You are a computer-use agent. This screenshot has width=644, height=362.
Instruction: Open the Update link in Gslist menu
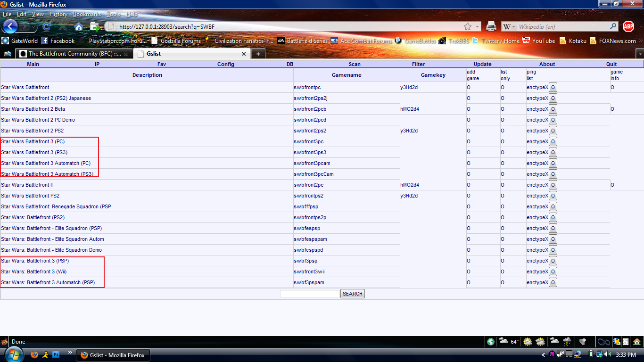click(483, 64)
